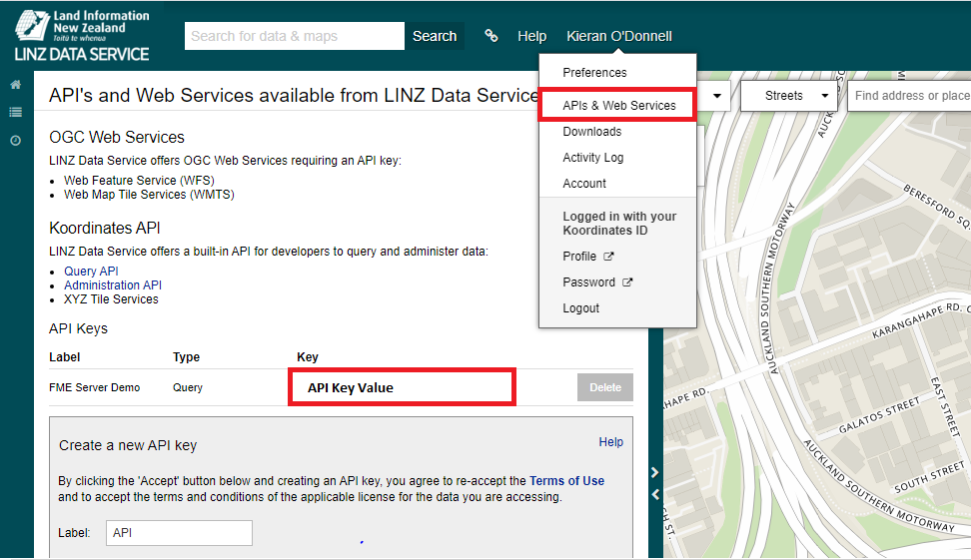Open the Query API link

[x=91, y=272]
